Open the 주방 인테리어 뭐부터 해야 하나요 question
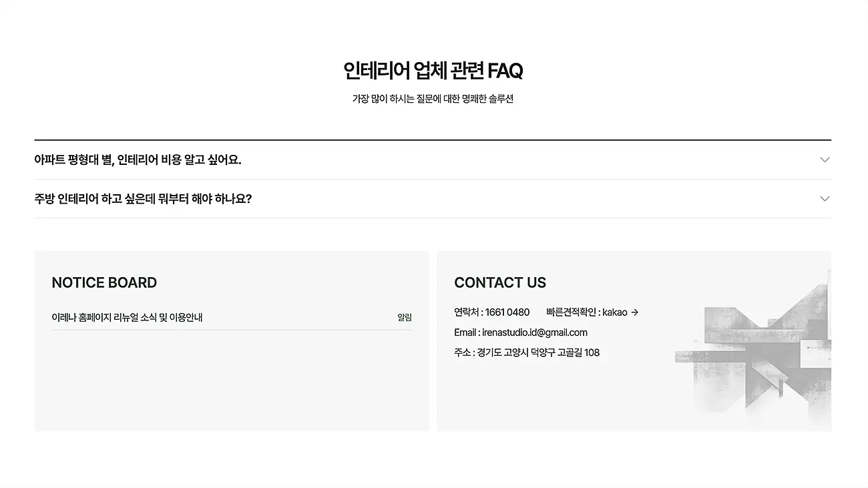This screenshot has width=868, height=488. pos(143,199)
